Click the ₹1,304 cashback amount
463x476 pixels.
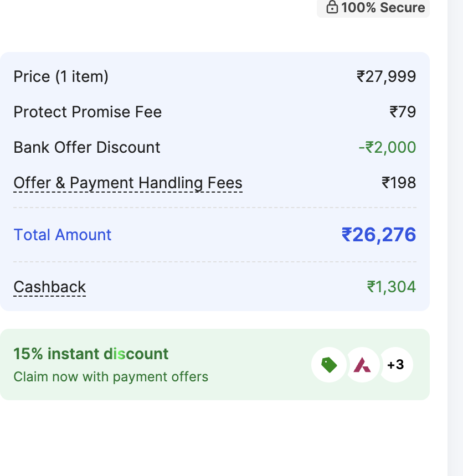(x=391, y=287)
